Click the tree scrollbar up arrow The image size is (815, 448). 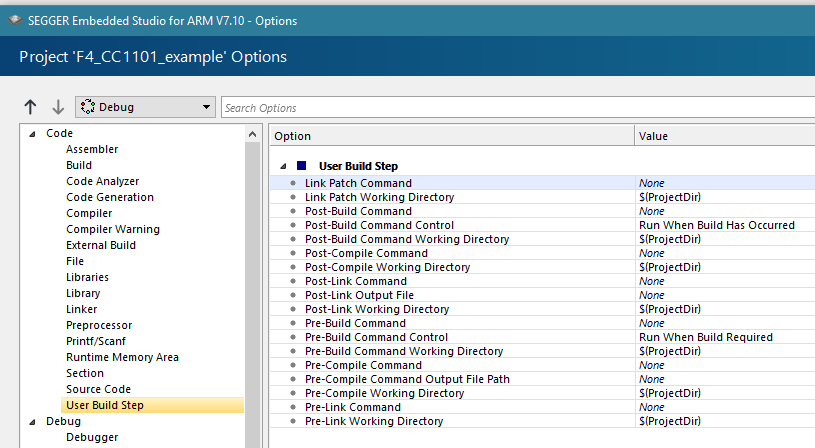coord(253,134)
